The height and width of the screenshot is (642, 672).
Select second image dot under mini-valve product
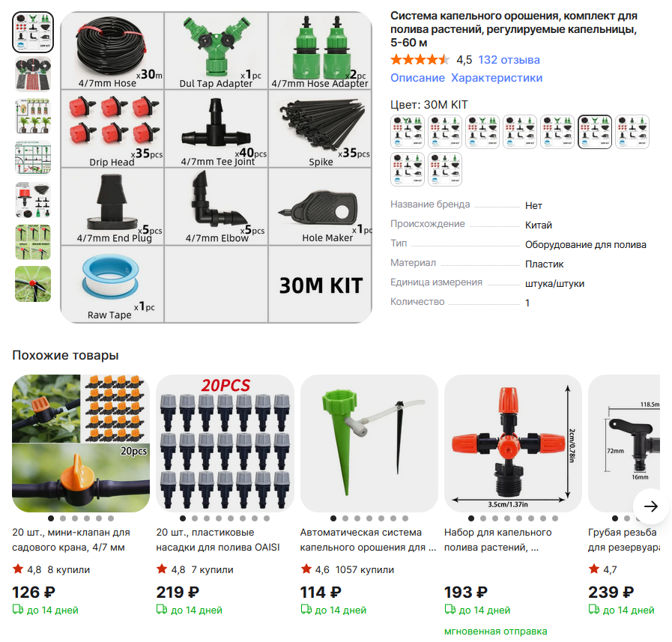point(63,518)
